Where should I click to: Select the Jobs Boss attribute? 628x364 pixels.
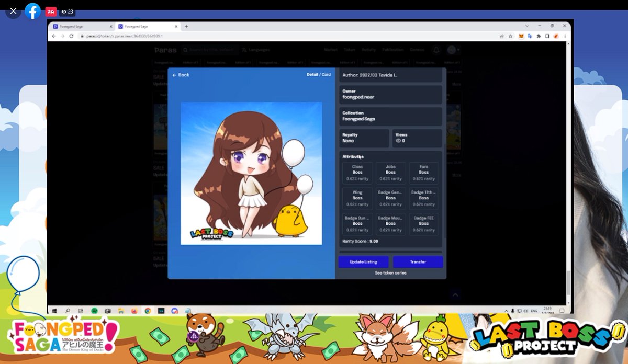pos(390,173)
